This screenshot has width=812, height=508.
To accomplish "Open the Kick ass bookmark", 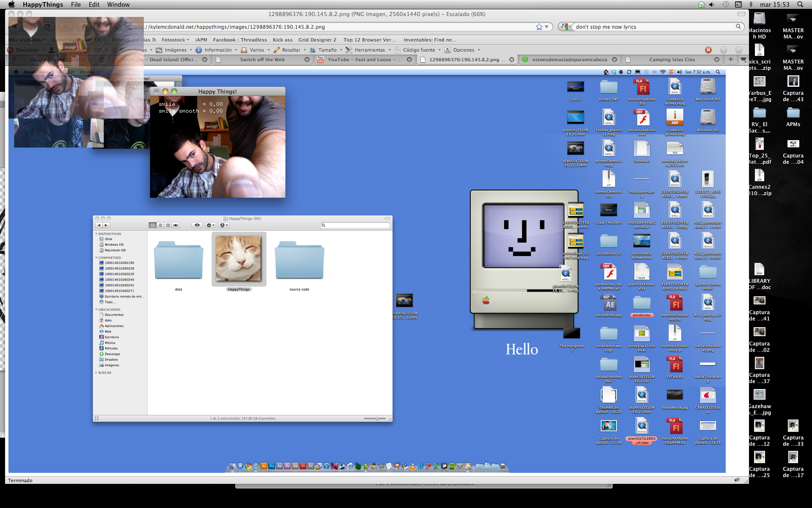I will click(x=283, y=40).
